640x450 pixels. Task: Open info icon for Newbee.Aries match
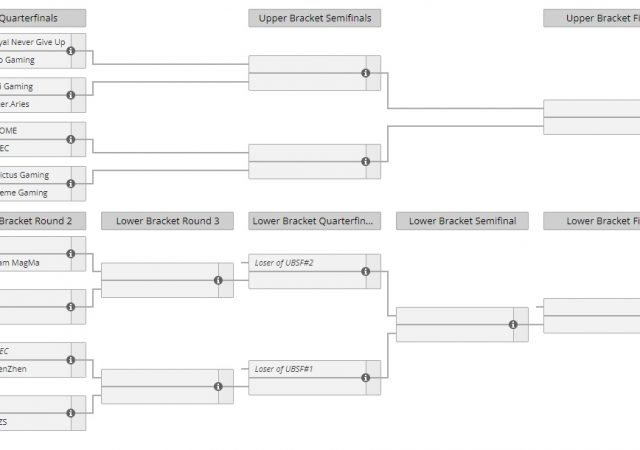click(71, 95)
